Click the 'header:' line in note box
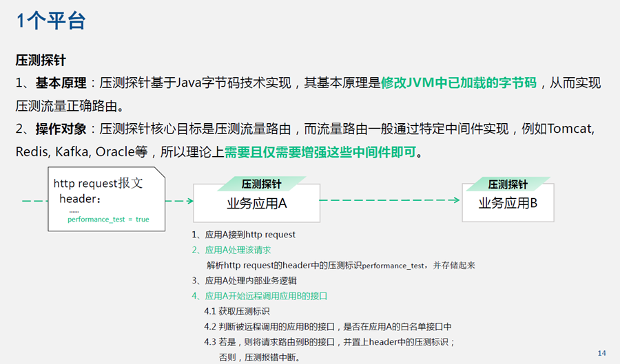The width and height of the screenshot is (620, 364). click(x=81, y=199)
